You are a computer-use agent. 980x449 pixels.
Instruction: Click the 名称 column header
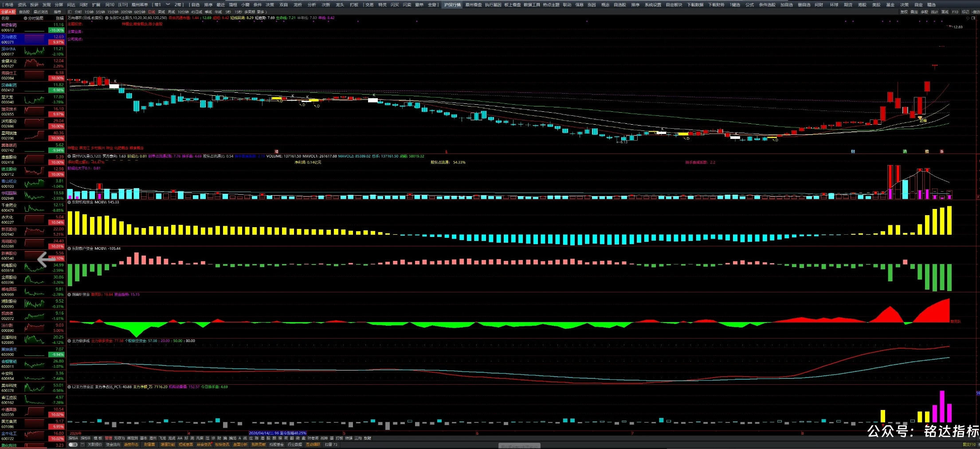(5, 18)
